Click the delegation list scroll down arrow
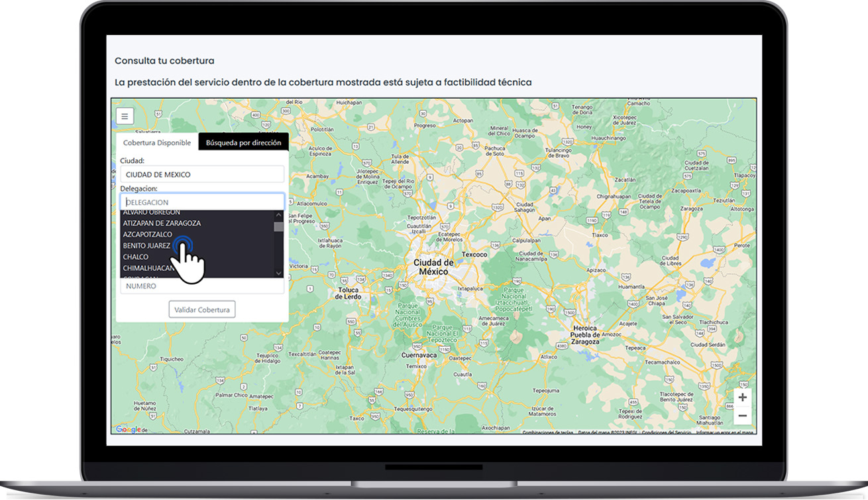868x500 pixels. click(278, 273)
